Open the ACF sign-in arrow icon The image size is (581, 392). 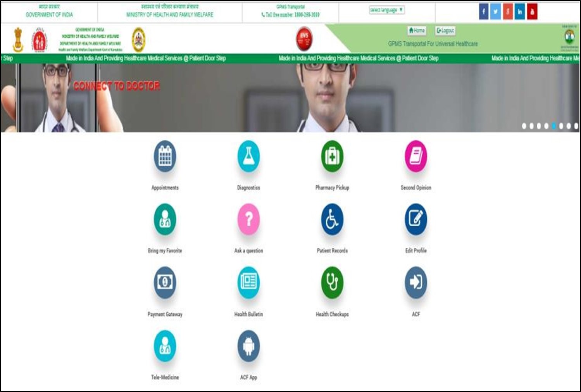click(416, 283)
